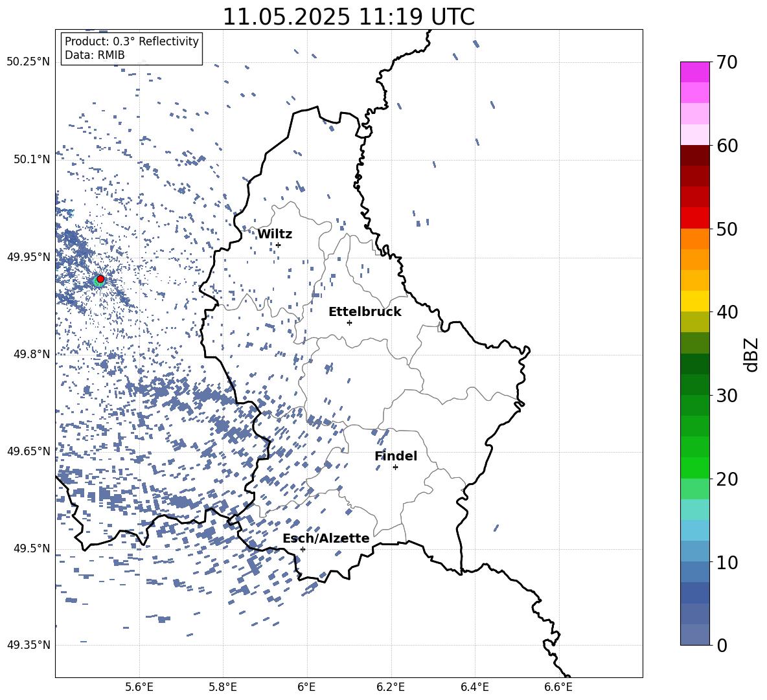The height and width of the screenshot is (700, 767).
Task: Click the 6.4°E longitude label
Action: pos(474,687)
